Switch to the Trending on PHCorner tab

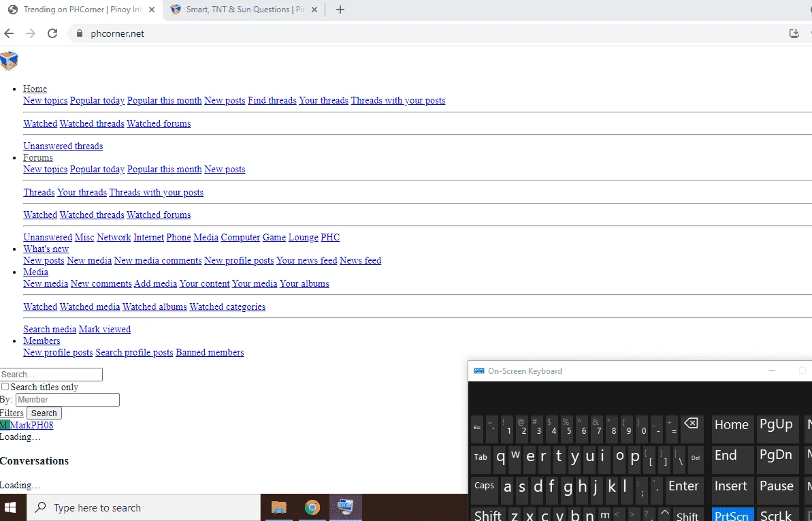coord(83,10)
